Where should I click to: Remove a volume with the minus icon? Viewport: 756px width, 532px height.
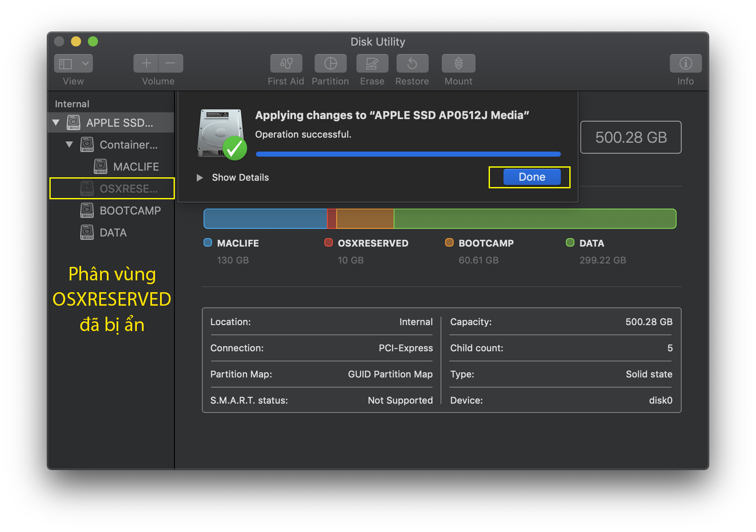(x=171, y=63)
